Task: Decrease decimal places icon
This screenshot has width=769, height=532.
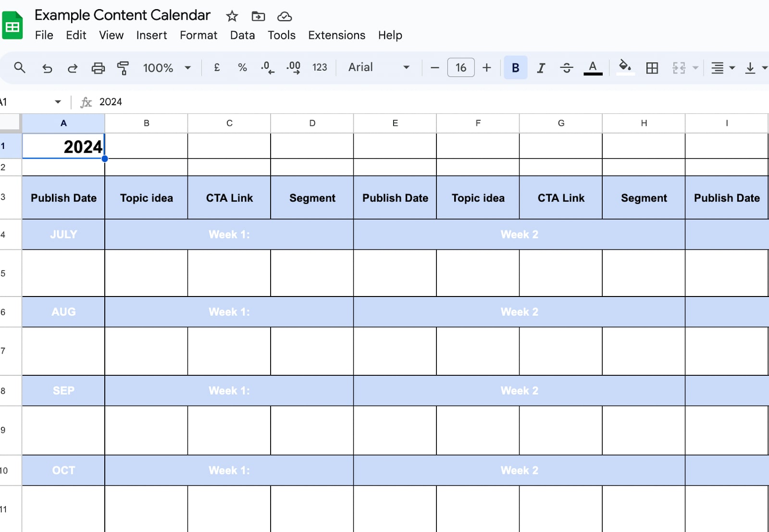Action: point(268,68)
